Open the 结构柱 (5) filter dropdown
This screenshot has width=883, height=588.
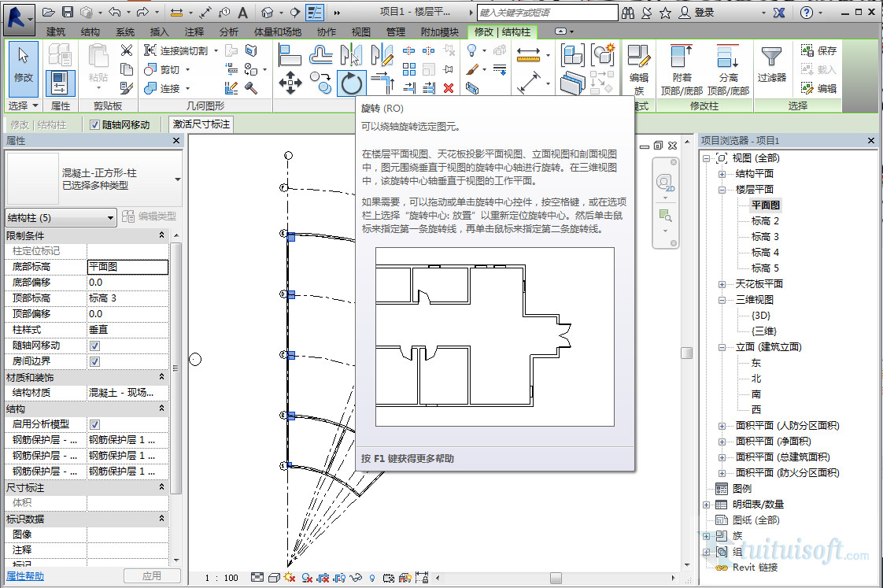click(109, 217)
